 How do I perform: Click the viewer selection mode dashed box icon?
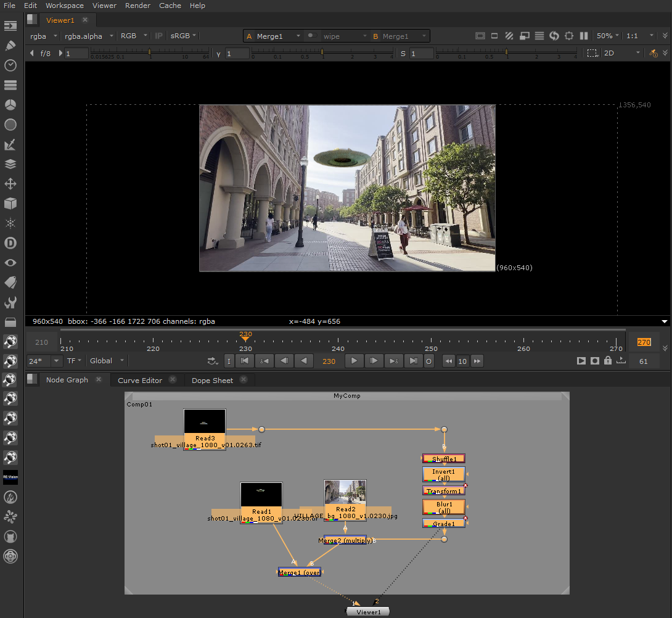click(592, 53)
